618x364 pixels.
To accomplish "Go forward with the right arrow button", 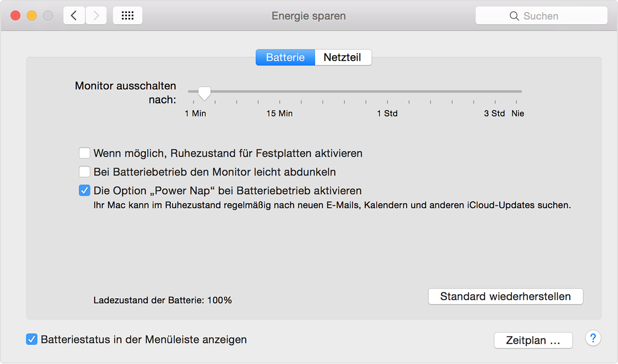I will 96,15.
